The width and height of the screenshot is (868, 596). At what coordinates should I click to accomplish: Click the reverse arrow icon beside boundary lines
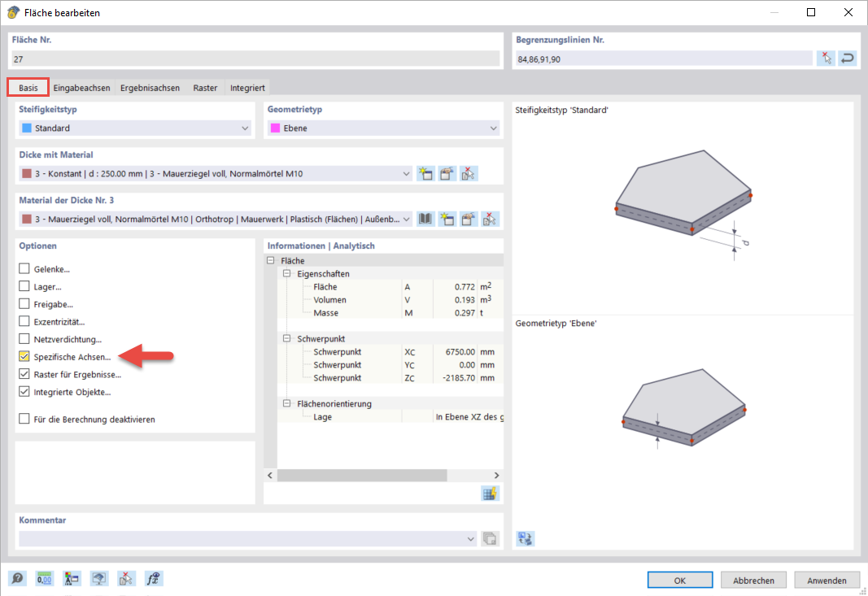pyautogui.click(x=848, y=58)
